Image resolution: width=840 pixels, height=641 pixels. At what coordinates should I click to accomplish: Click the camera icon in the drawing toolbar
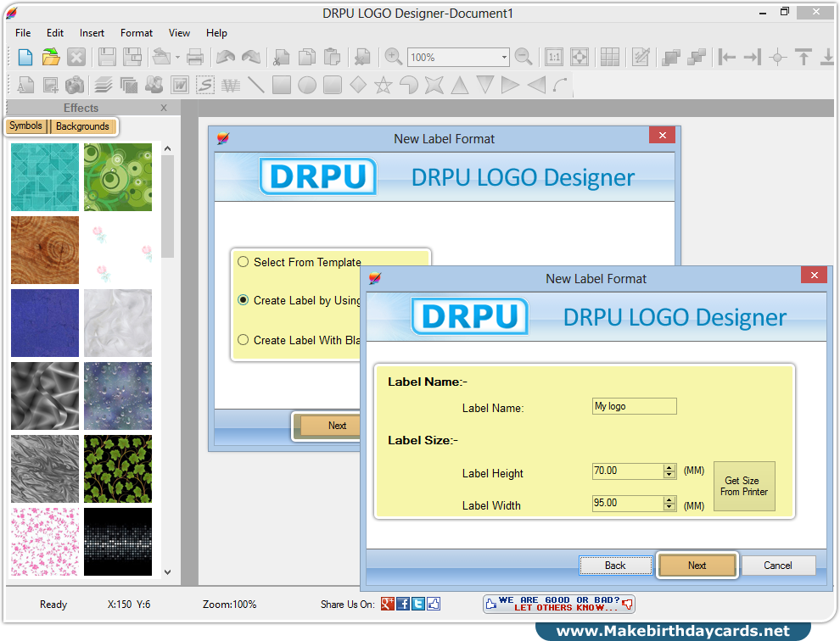75,85
